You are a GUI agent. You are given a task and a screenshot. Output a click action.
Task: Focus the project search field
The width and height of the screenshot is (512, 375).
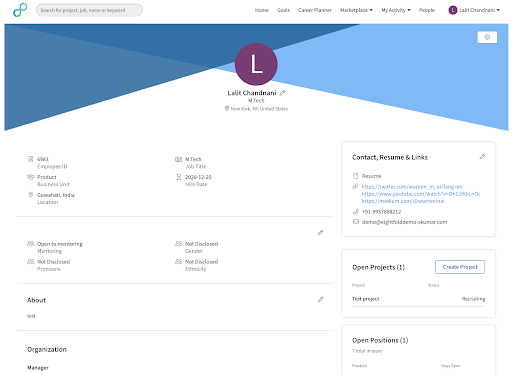(x=89, y=10)
